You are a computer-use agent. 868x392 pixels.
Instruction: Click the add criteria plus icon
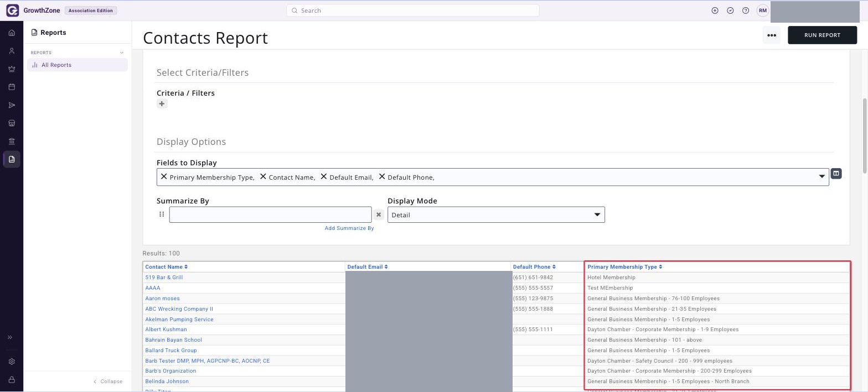pos(162,104)
